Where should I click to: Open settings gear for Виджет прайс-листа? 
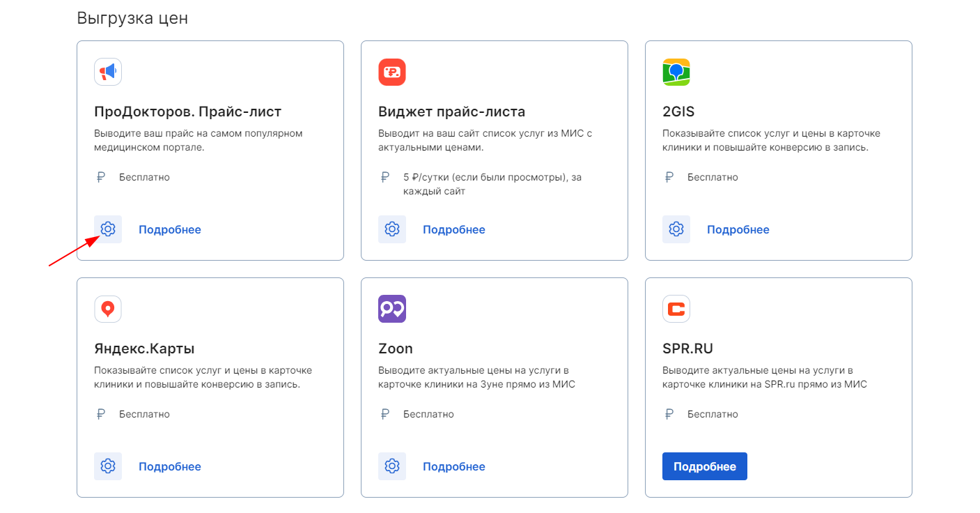coord(392,229)
